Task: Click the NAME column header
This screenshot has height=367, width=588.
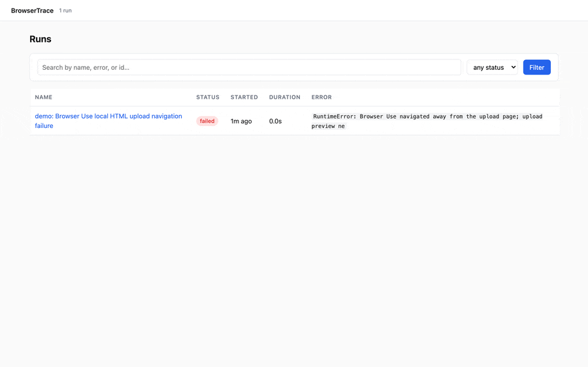Action: point(44,97)
